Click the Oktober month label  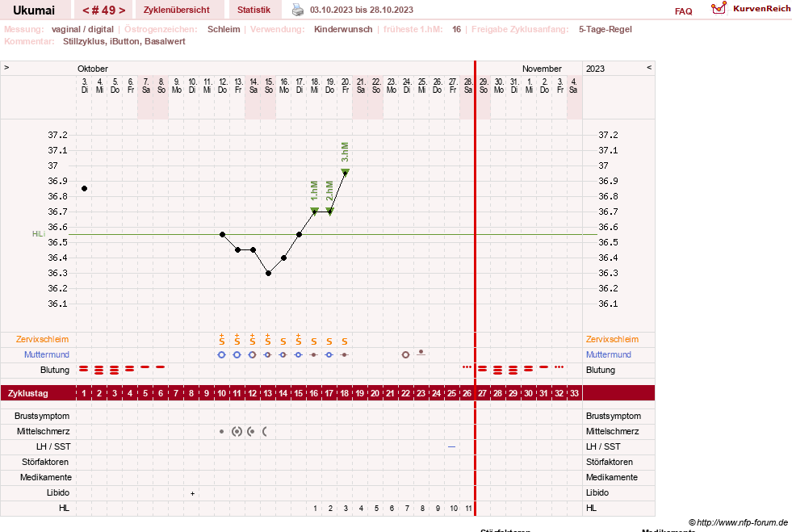click(92, 69)
